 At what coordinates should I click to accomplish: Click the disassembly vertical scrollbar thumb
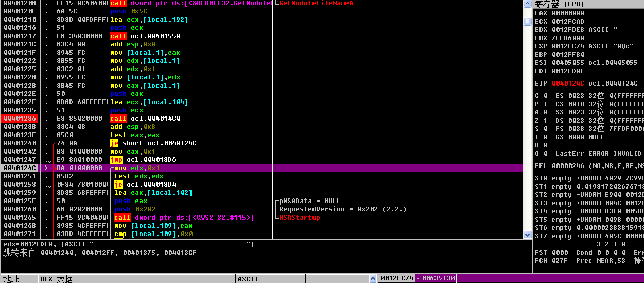click(x=527, y=22)
